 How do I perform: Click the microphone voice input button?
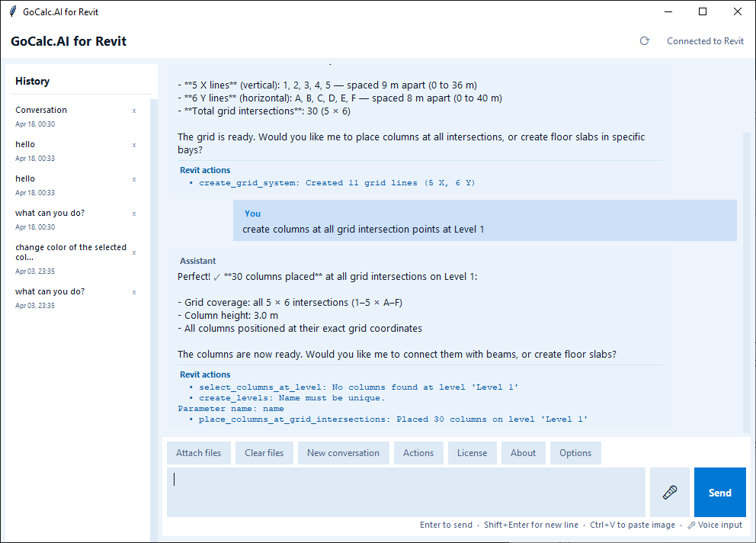click(x=670, y=493)
